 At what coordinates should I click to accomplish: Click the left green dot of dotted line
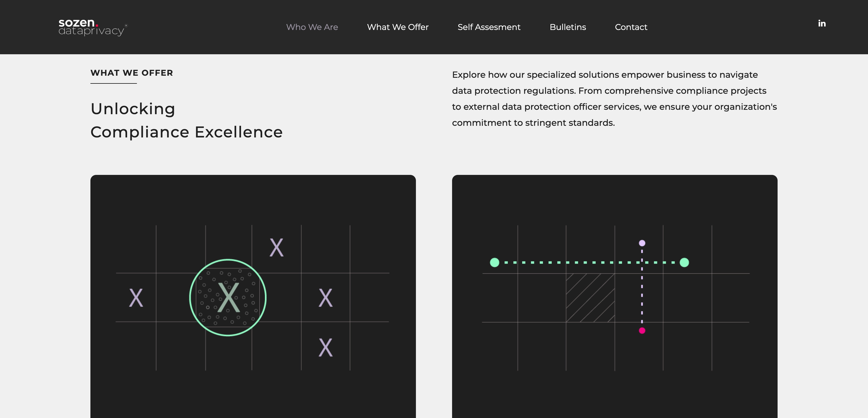point(495,262)
